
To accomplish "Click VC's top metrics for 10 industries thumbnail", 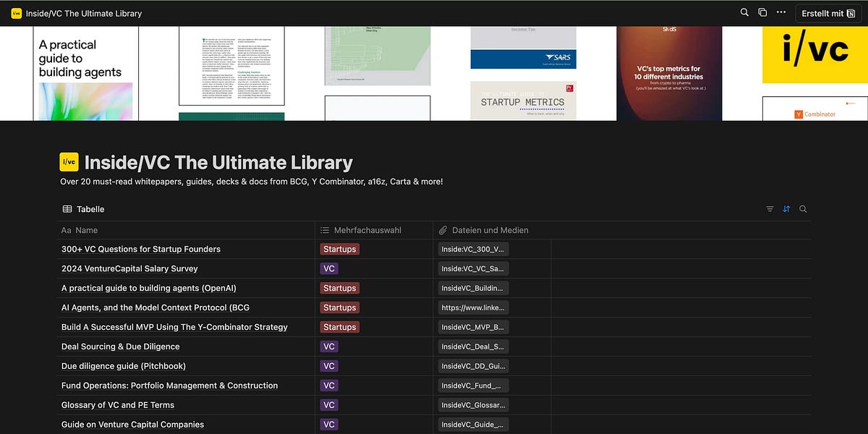I will click(668, 73).
